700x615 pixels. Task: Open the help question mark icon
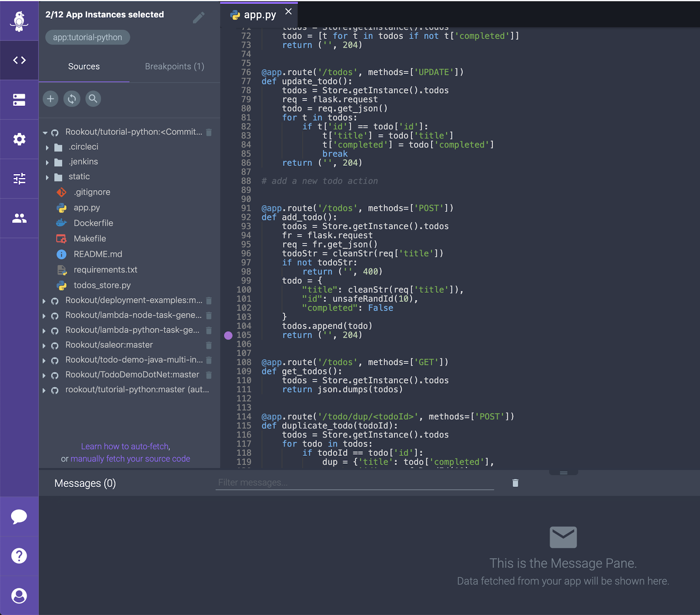point(19,556)
